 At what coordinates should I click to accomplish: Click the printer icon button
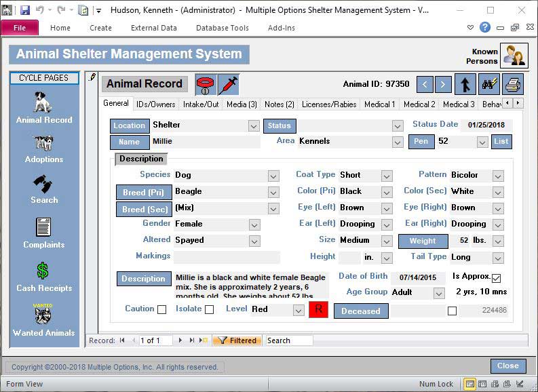point(513,84)
